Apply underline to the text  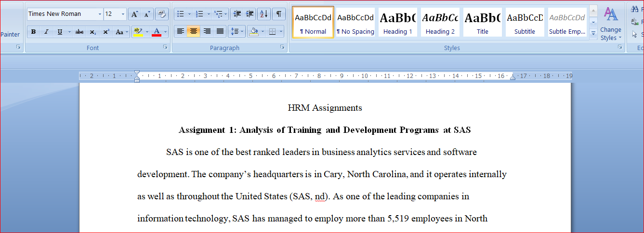click(x=60, y=32)
